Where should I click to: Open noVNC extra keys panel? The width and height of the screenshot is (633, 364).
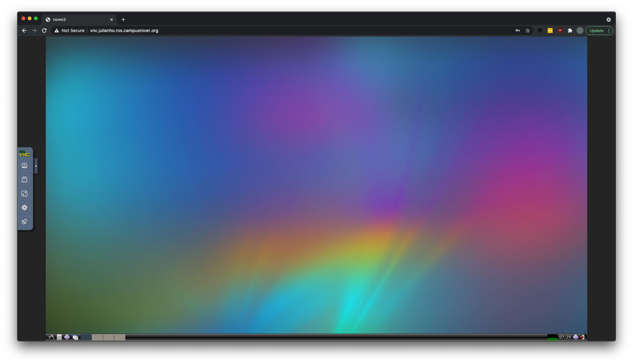point(24,165)
